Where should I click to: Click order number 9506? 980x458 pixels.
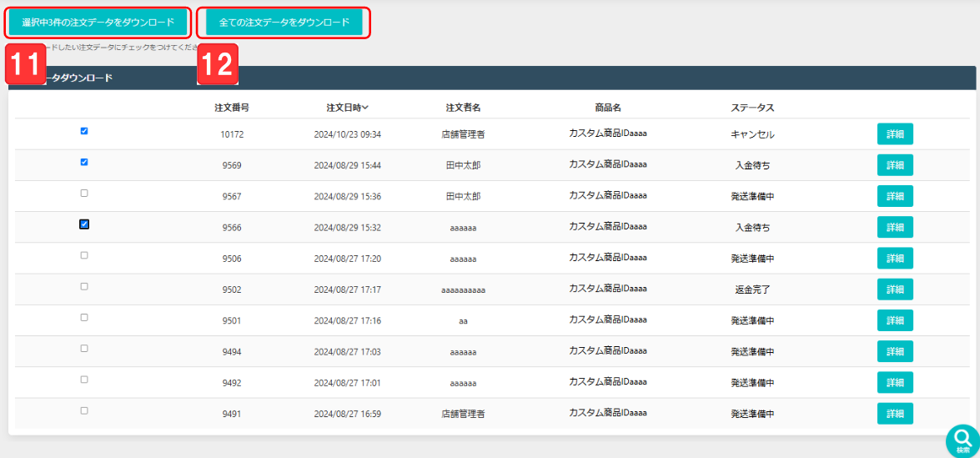coord(232,259)
